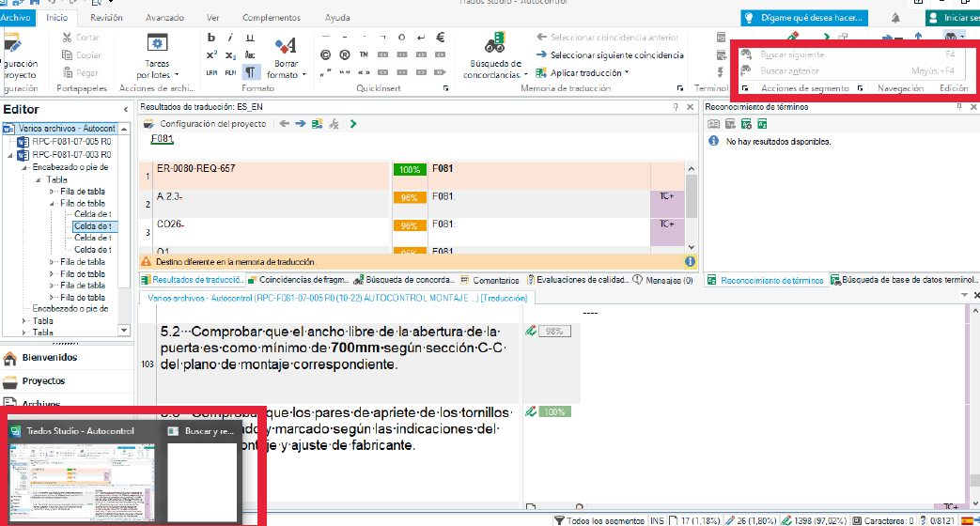Apply subscript formatting
980x526 pixels.
click(x=230, y=55)
